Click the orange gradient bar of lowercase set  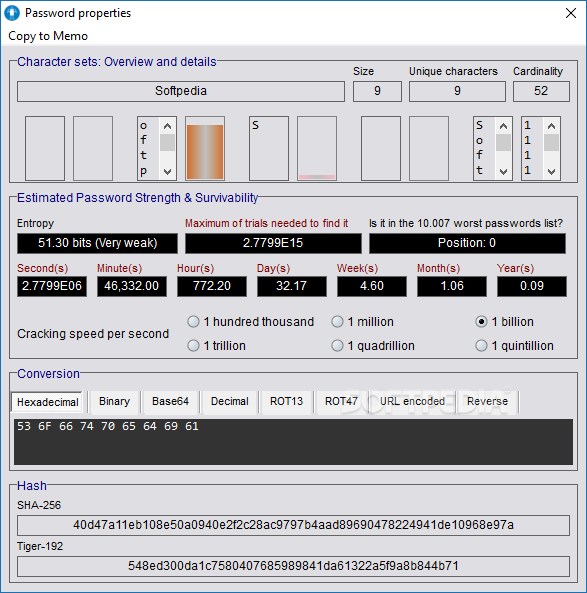click(205, 152)
